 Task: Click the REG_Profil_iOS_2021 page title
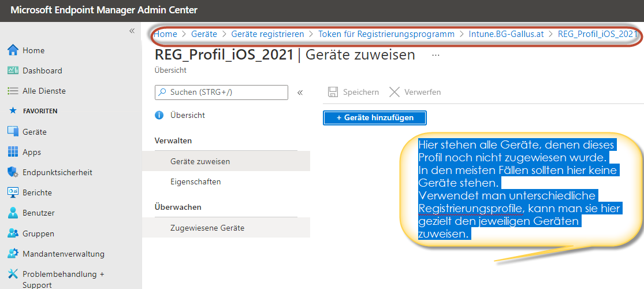point(224,55)
